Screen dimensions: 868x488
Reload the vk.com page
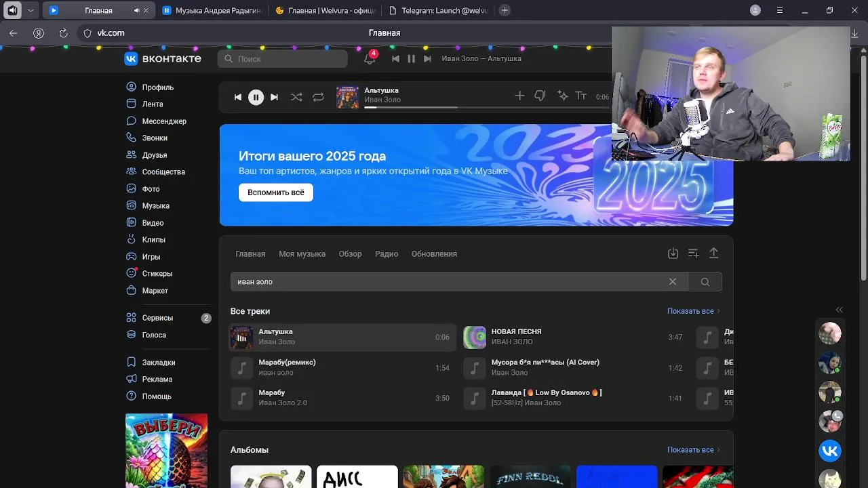pyautogui.click(x=64, y=33)
